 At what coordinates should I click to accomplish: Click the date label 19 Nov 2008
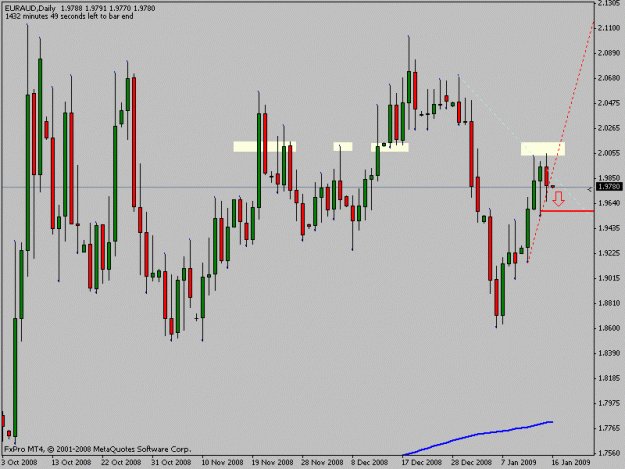pyautogui.click(x=272, y=463)
